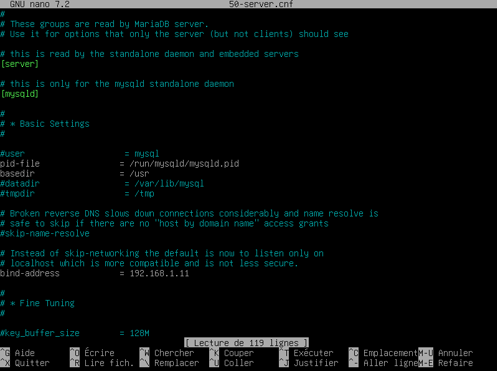Screen dimensions: 497x371
Task: Click the ^K Couper shortcut
Action: [x=231, y=353]
